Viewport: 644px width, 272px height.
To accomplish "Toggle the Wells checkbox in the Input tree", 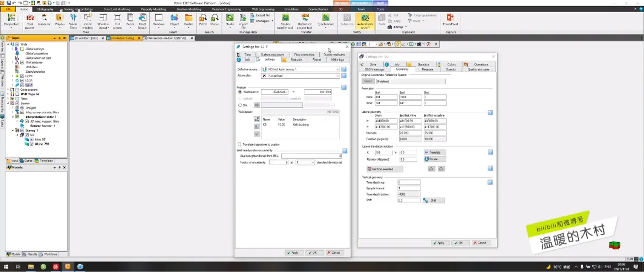I will click(x=17, y=44).
